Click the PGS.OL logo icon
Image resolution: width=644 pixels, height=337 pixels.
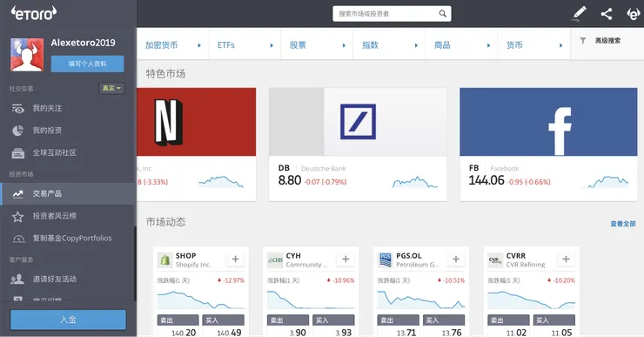(386, 260)
